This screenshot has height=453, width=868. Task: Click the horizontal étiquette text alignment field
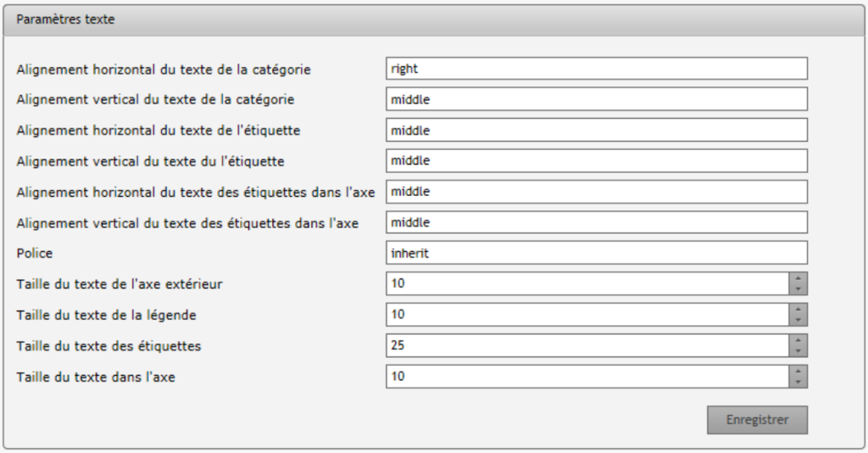point(596,130)
